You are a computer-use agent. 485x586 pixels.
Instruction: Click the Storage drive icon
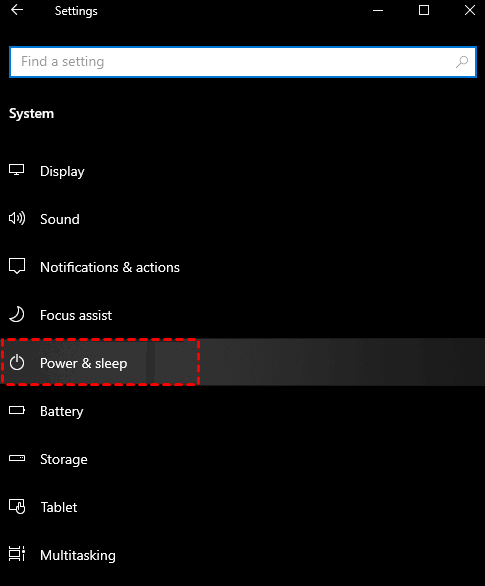tap(17, 458)
